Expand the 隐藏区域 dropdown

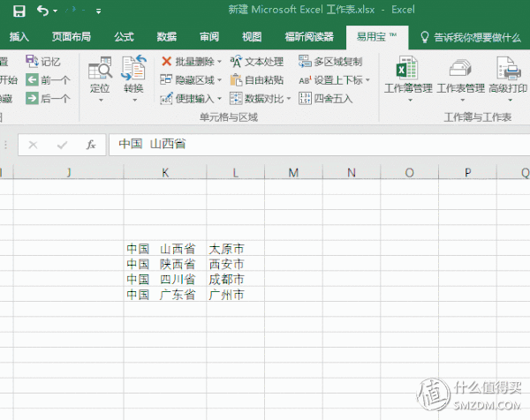pyautogui.click(x=220, y=80)
